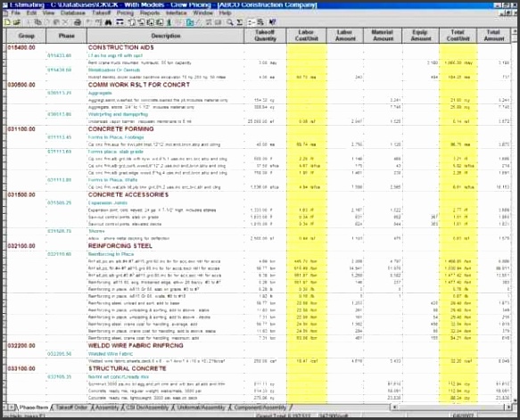Click the New estimate toolbar icon
Image resolution: width=520 pixels, height=420 pixels.
[x=7, y=22]
